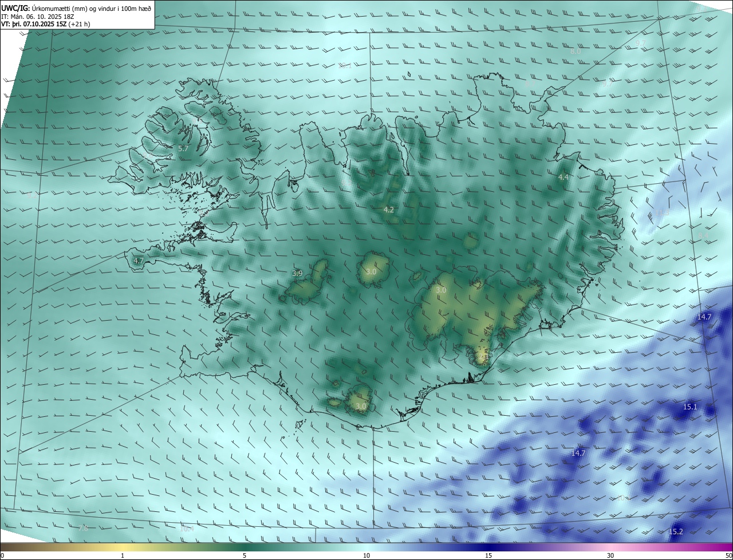733x560 pixels.
Task: Click the color scale tick label 30
Action: point(610,555)
